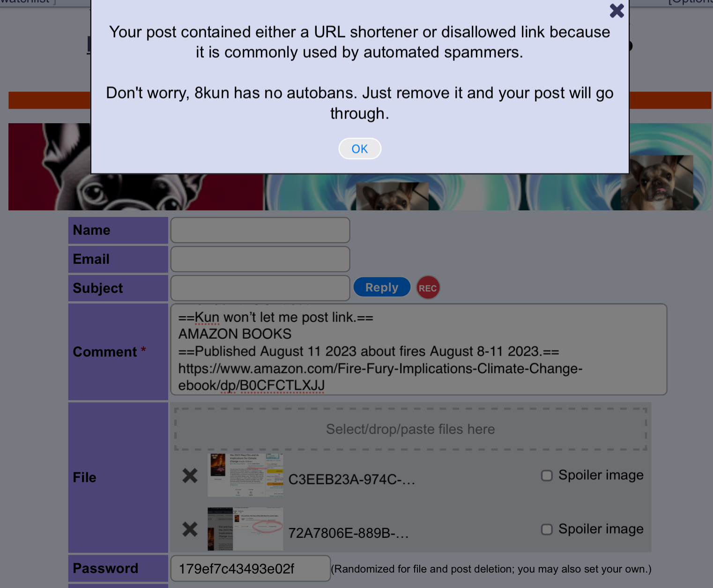Enable Spoiler image for 72A7806E file
This screenshot has height=588, width=713.
547,529
